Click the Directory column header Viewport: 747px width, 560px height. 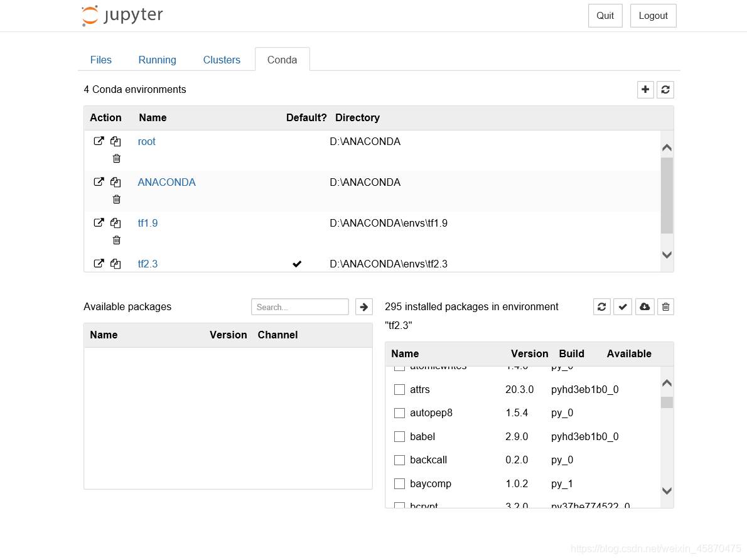(x=357, y=118)
